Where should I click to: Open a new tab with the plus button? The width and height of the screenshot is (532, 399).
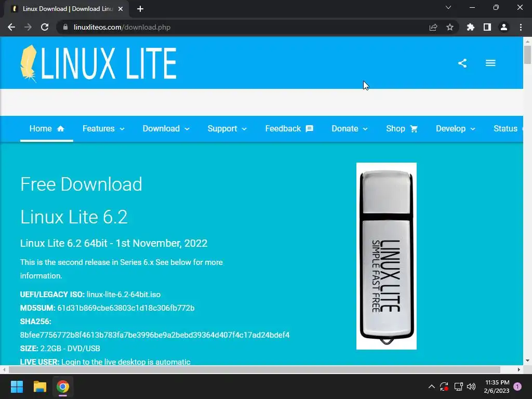click(140, 9)
